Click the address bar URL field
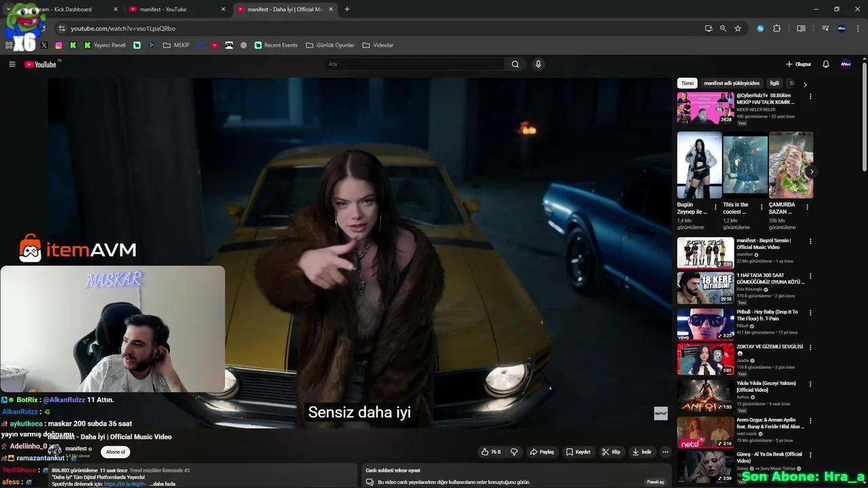Viewport: 868px width, 488px height. (x=380, y=28)
